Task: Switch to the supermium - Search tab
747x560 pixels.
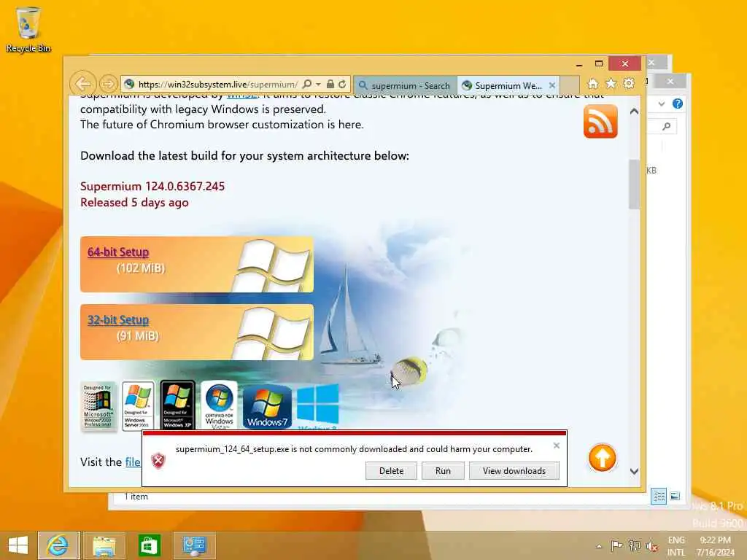Action: (405, 85)
